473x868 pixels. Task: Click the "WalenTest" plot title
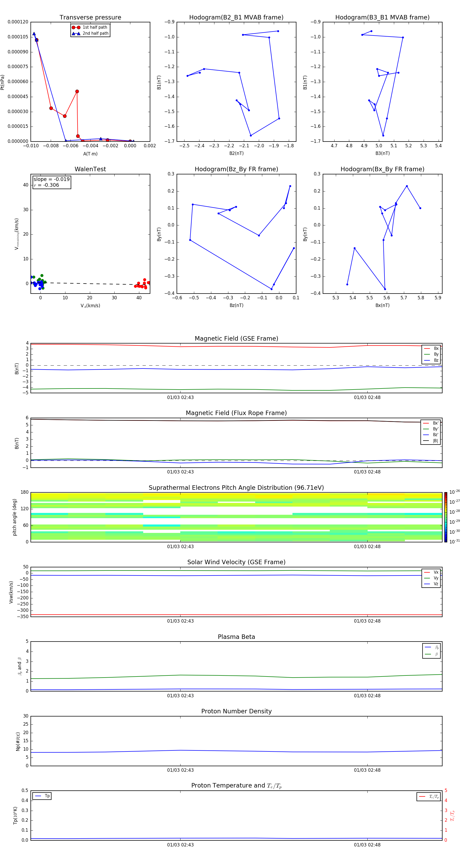(90, 169)
